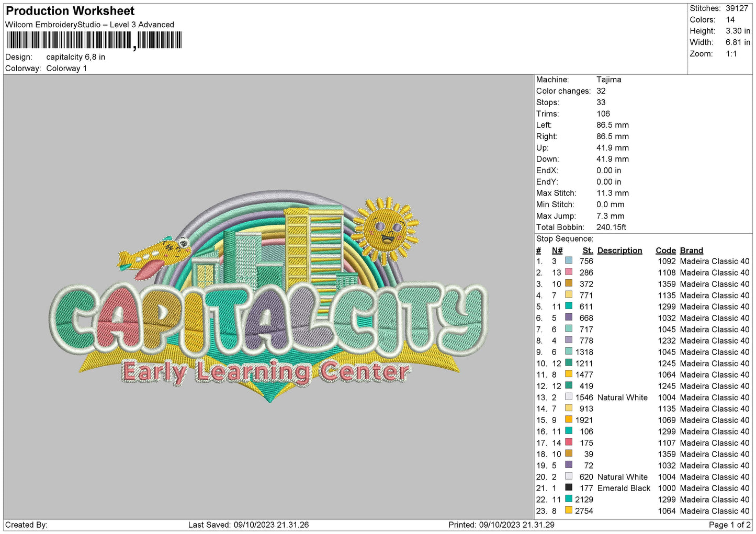Click the Stop Sequence heading

tap(565, 238)
